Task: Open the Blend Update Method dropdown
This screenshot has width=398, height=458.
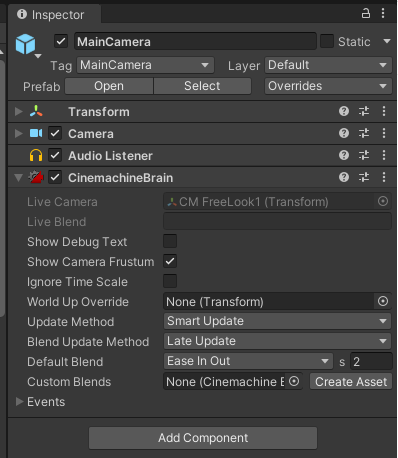Action: (x=277, y=341)
